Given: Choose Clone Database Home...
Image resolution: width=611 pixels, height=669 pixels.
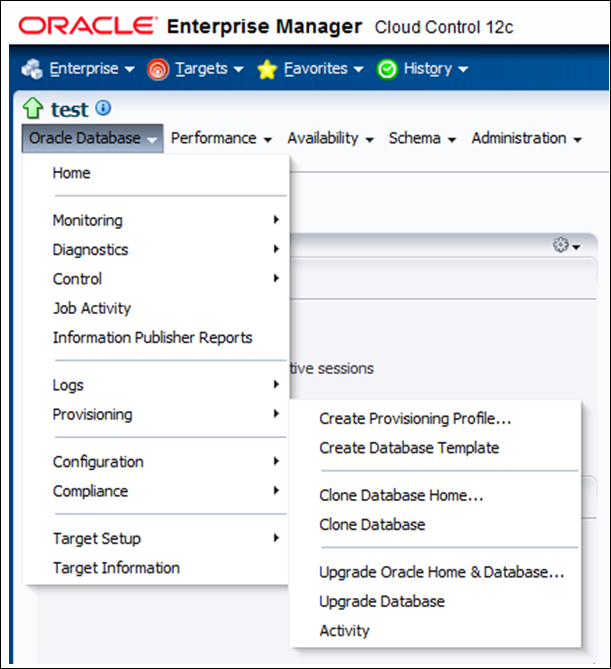Looking at the screenshot, I should 435,495.
